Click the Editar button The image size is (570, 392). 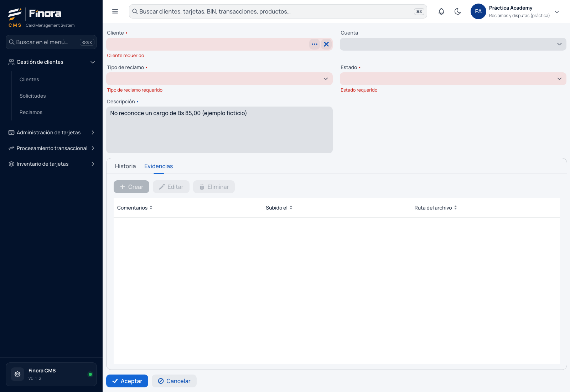click(171, 187)
